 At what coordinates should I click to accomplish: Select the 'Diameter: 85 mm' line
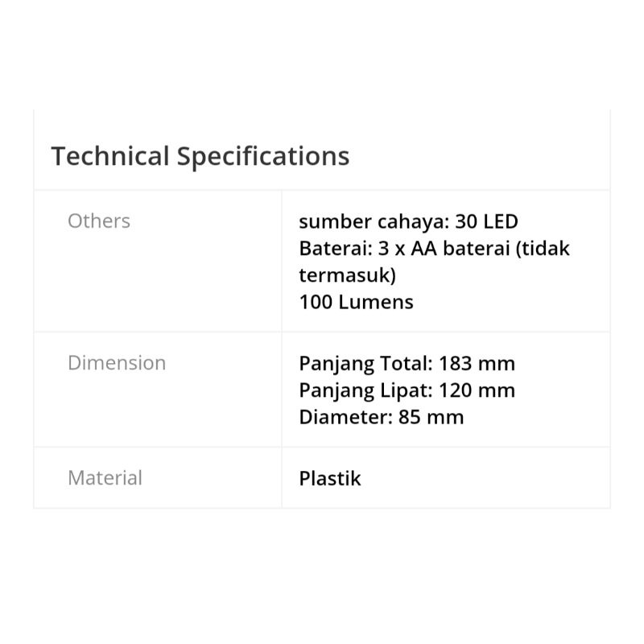381,417
